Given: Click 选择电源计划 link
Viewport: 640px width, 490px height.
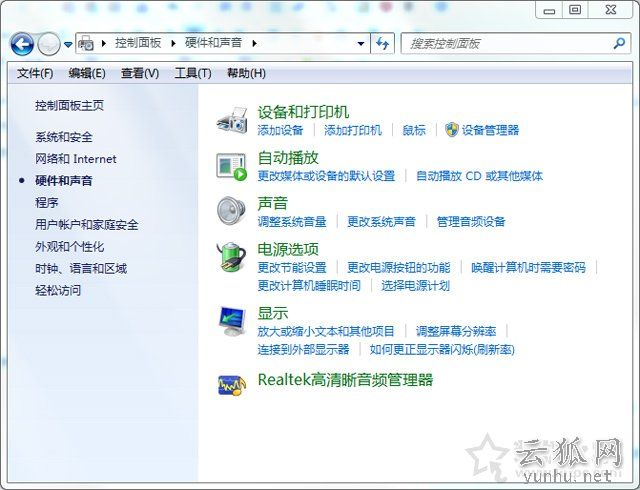Looking at the screenshot, I should 416,285.
